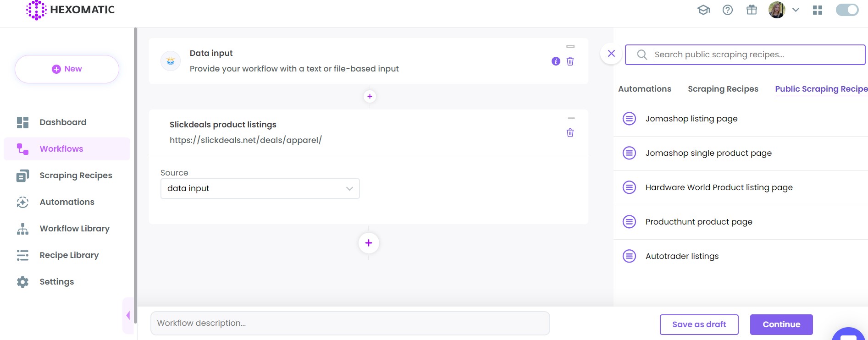868x340 pixels.
Task: Open the graduation cap tutorials icon
Action: click(703, 10)
